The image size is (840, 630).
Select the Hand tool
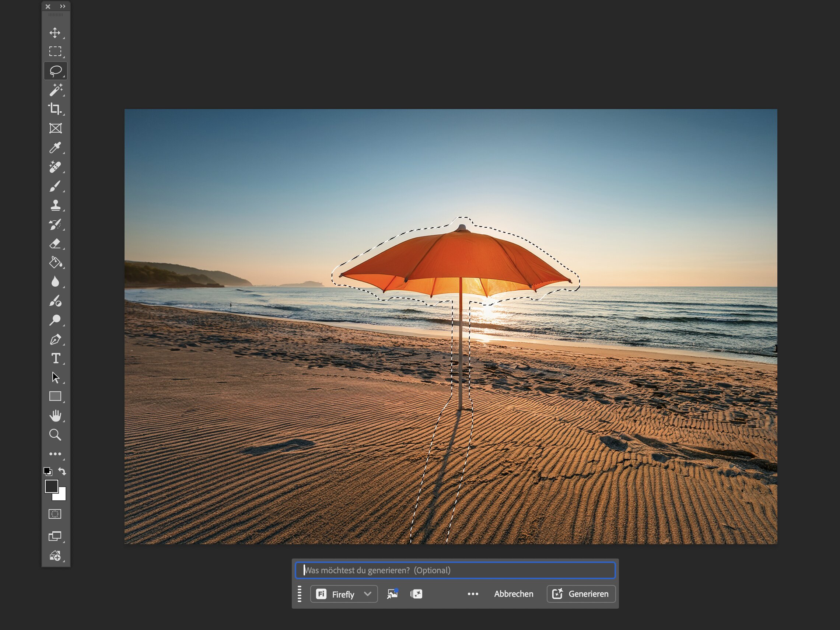(x=55, y=416)
